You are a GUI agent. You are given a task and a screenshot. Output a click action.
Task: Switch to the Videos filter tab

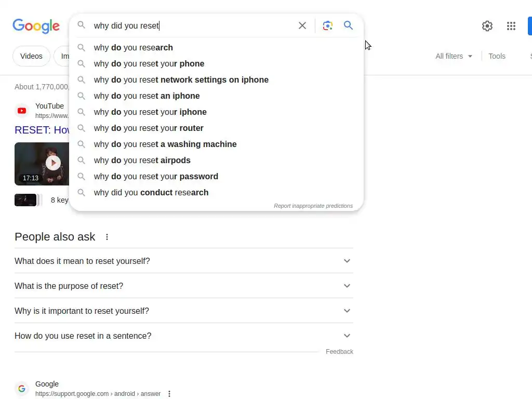click(x=31, y=56)
